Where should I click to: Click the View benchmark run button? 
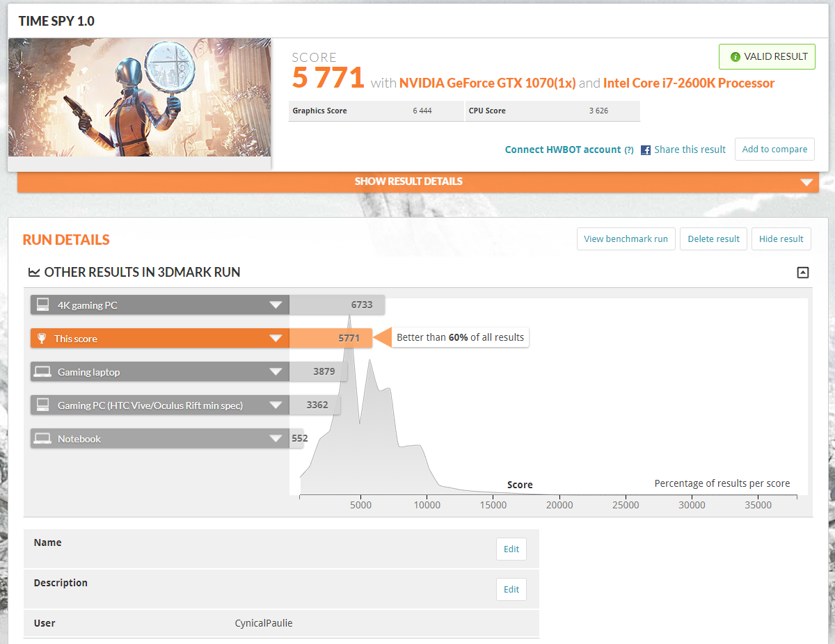pos(626,239)
